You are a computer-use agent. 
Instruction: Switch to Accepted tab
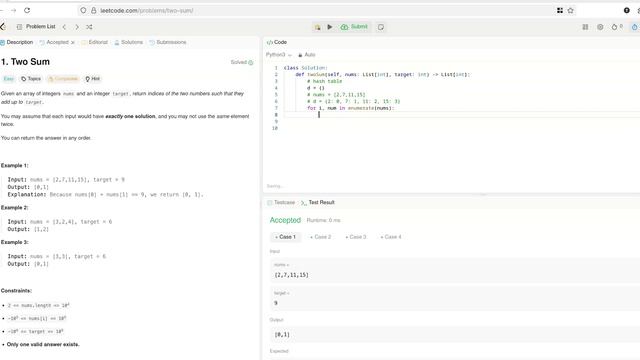point(54,42)
